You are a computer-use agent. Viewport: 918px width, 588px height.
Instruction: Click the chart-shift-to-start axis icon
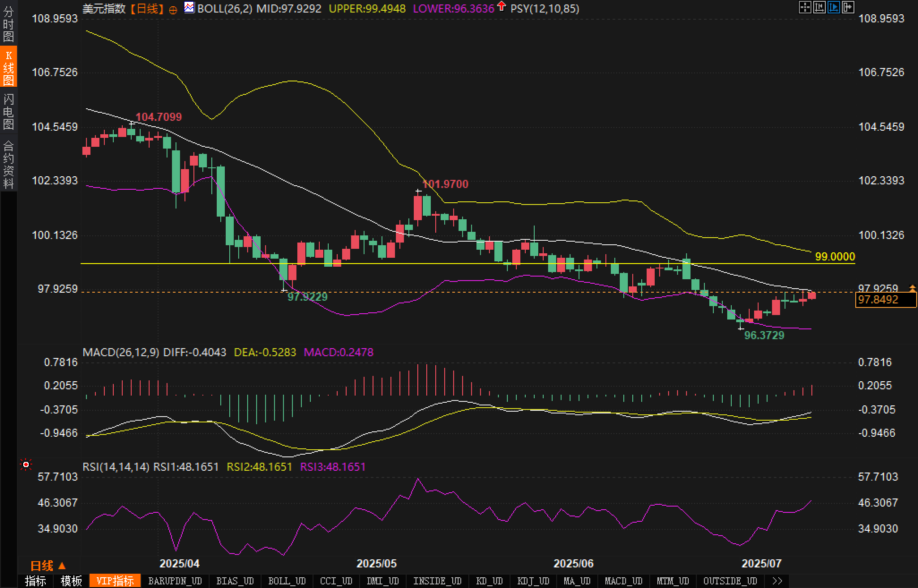point(819,7)
